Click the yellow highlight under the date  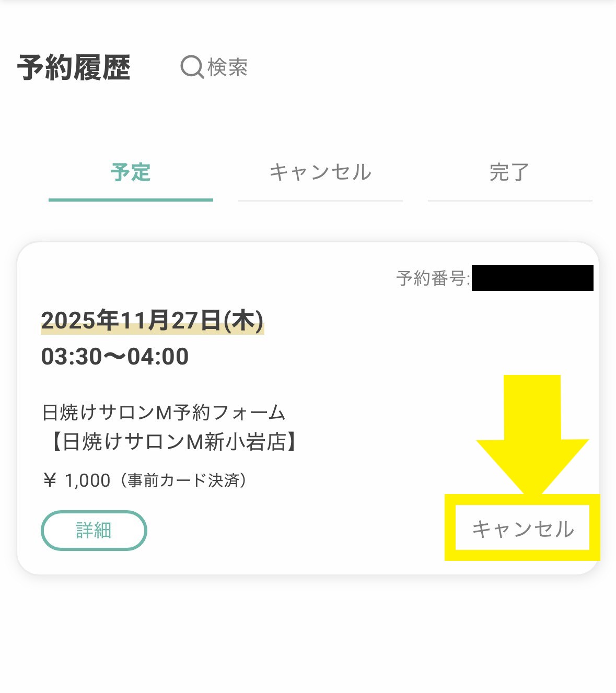pos(152,330)
